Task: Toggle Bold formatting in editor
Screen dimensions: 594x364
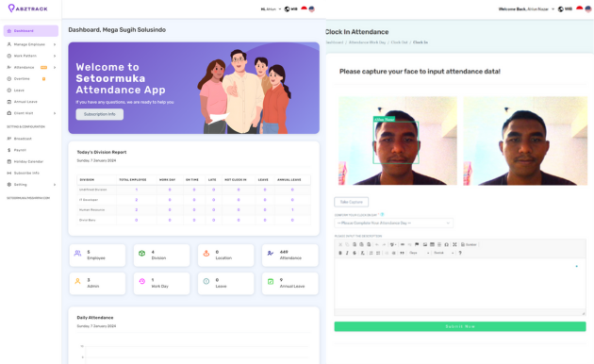Action: pyautogui.click(x=340, y=253)
